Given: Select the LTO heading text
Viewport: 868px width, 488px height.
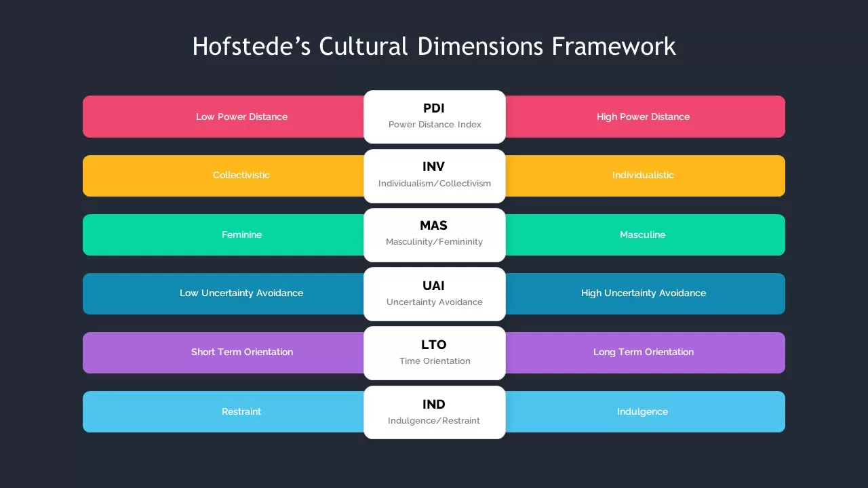Looking at the screenshot, I should coord(434,345).
